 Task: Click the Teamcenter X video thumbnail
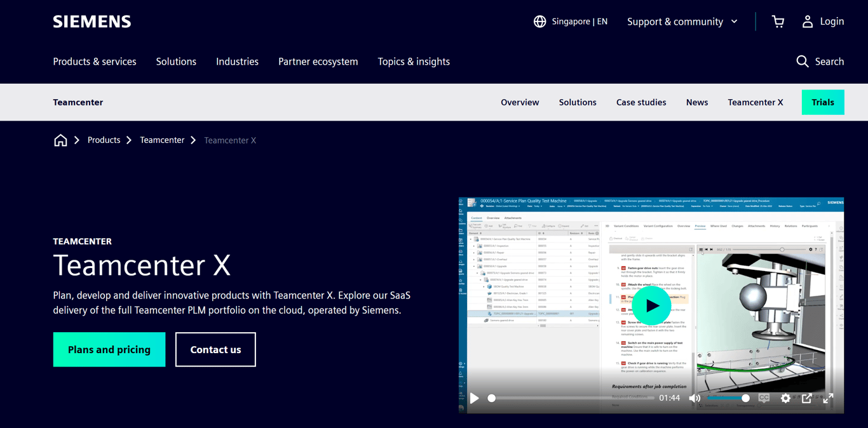tap(651, 305)
